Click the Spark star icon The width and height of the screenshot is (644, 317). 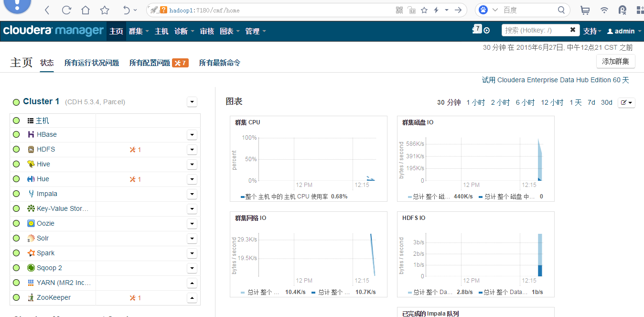click(31, 253)
